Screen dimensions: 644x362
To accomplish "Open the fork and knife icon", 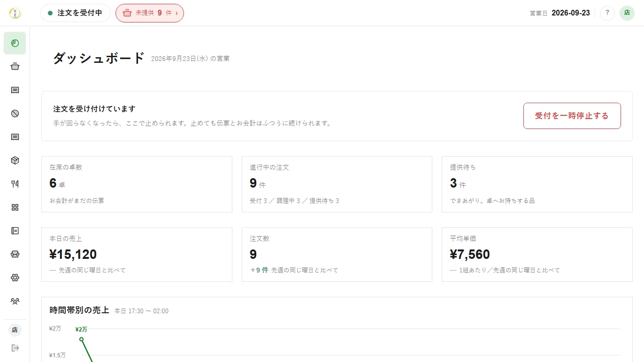I will tap(15, 184).
